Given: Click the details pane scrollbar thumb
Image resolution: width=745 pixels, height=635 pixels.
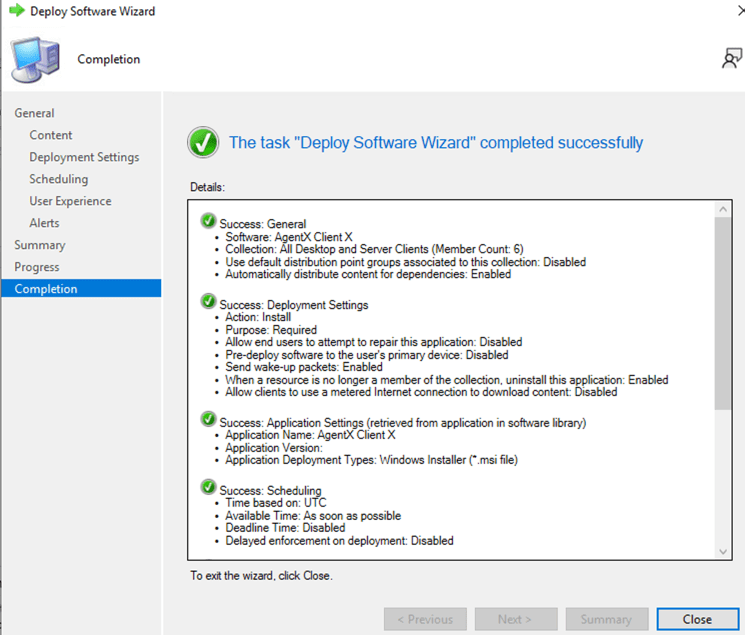Looking at the screenshot, I should (x=723, y=313).
